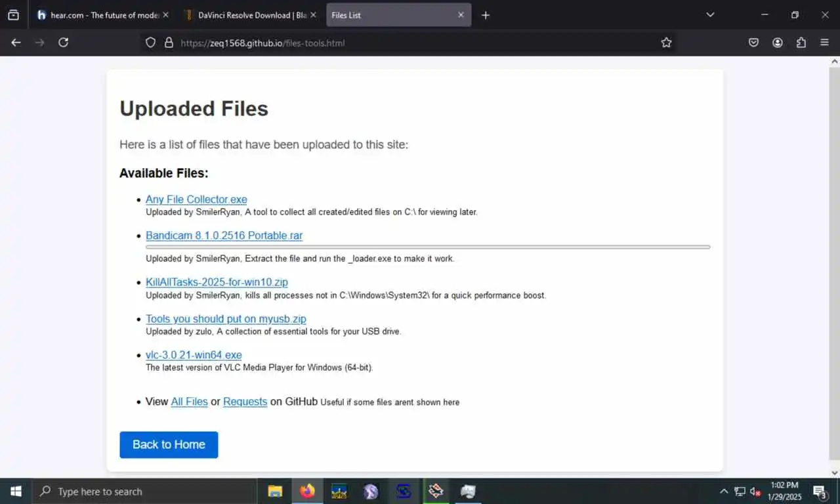Download Any File Collector.exe

pos(196,199)
